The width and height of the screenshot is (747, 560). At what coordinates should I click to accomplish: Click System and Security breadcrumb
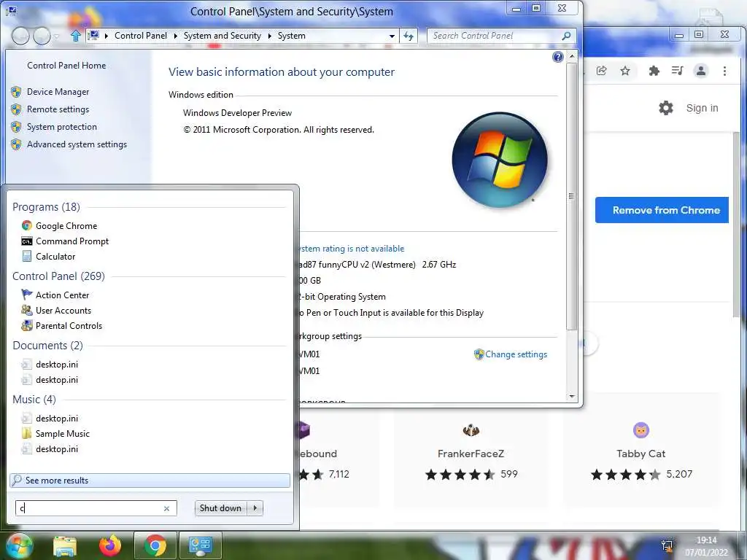(222, 36)
